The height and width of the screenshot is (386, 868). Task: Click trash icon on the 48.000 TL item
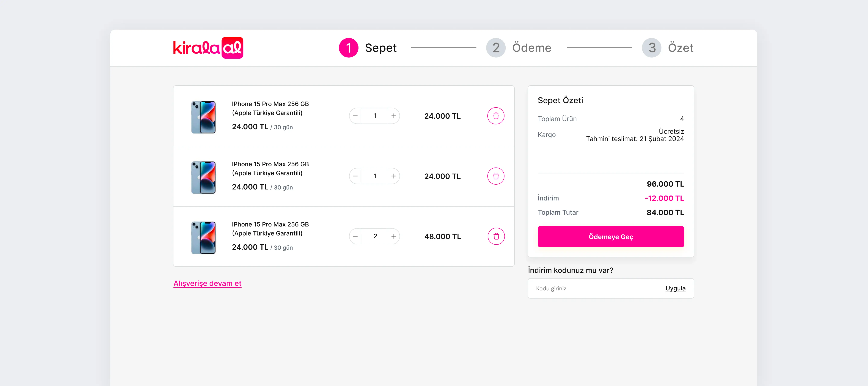[496, 236]
